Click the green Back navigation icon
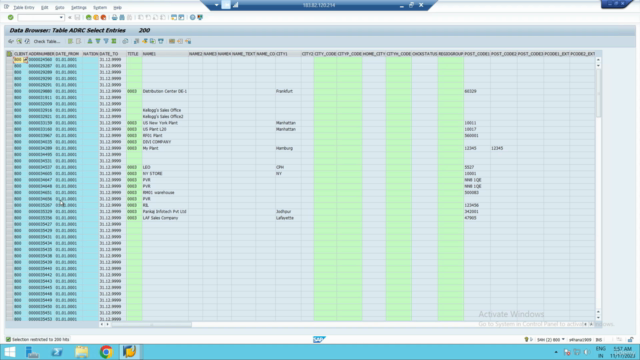The height and width of the screenshot is (360, 640). point(89,18)
